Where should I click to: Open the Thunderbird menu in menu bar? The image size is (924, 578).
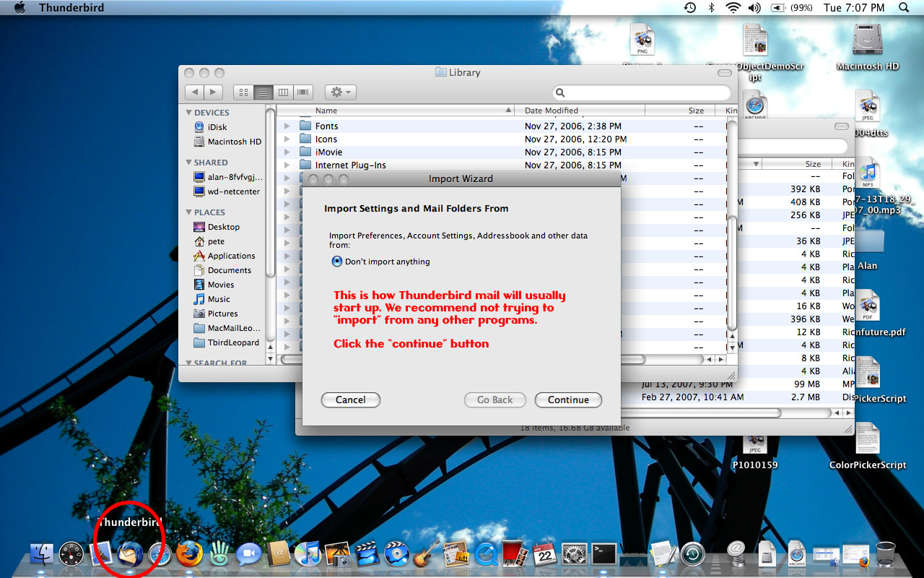[71, 7]
